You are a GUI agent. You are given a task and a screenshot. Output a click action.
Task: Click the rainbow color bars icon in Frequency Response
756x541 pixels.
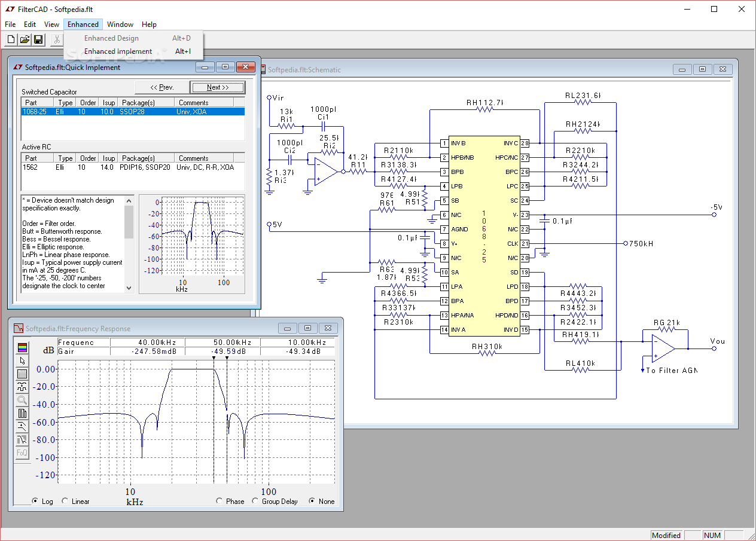pyautogui.click(x=22, y=347)
